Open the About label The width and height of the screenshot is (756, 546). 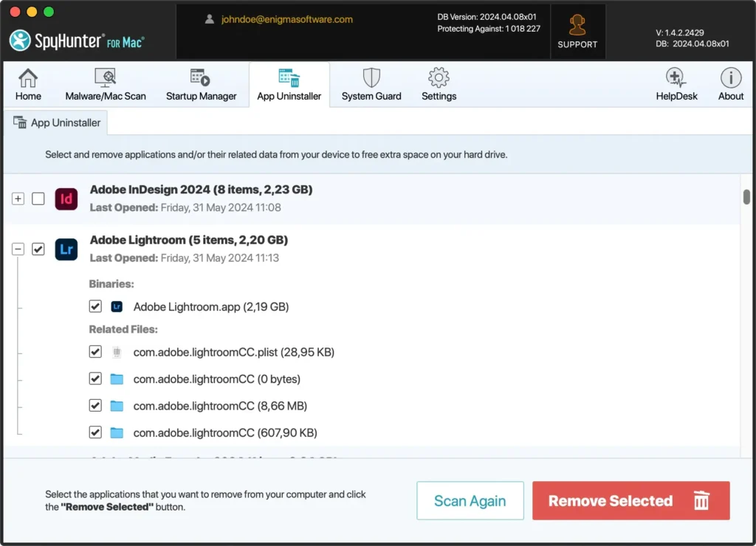coord(731,96)
